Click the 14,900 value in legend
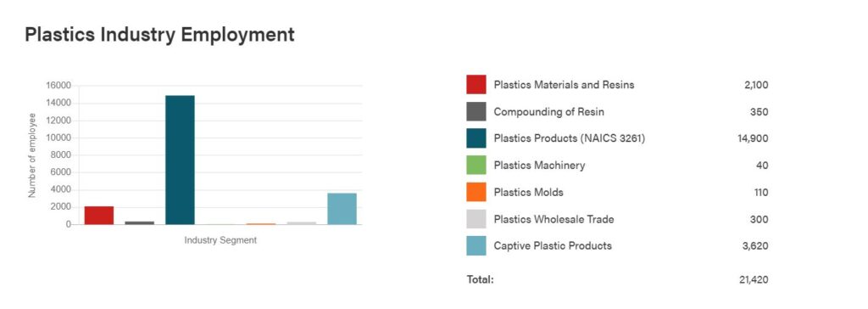 (753, 138)
